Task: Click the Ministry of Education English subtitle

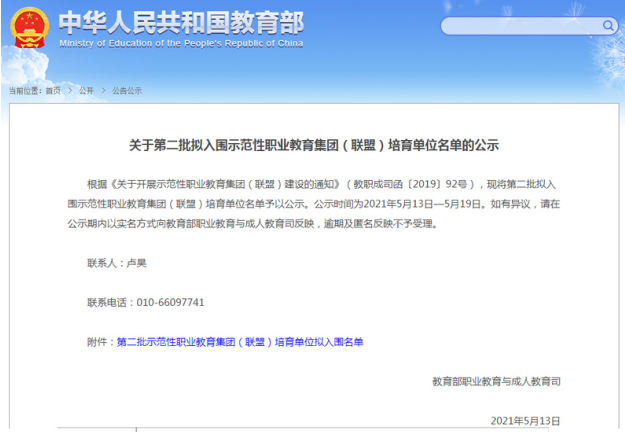Action: [x=180, y=43]
